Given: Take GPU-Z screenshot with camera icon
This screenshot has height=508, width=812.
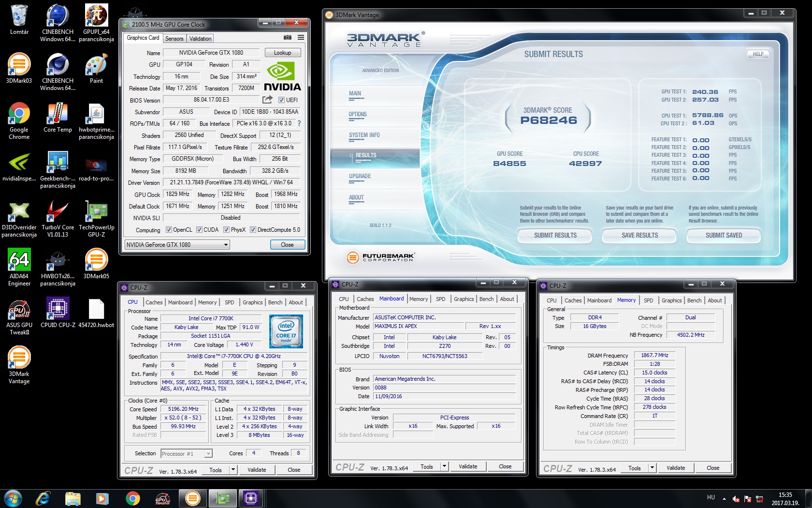Looking at the screenshot, I should click(x=288, y=38).
